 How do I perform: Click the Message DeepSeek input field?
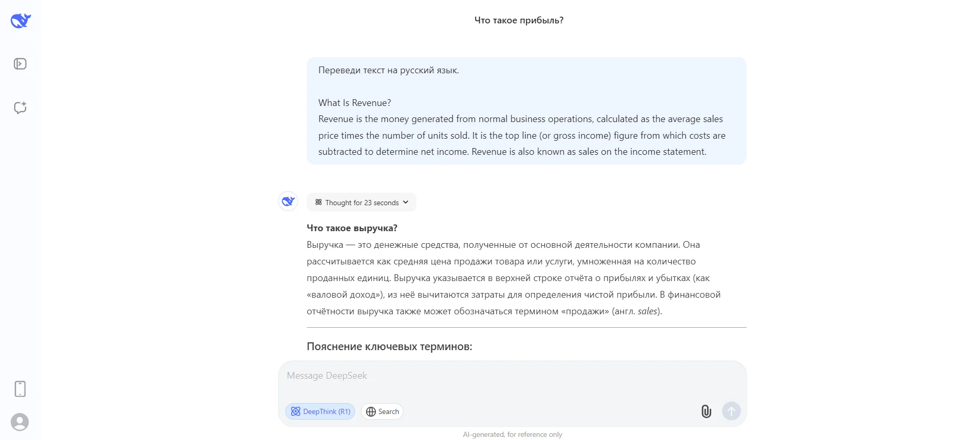click(x=512, y=376)
